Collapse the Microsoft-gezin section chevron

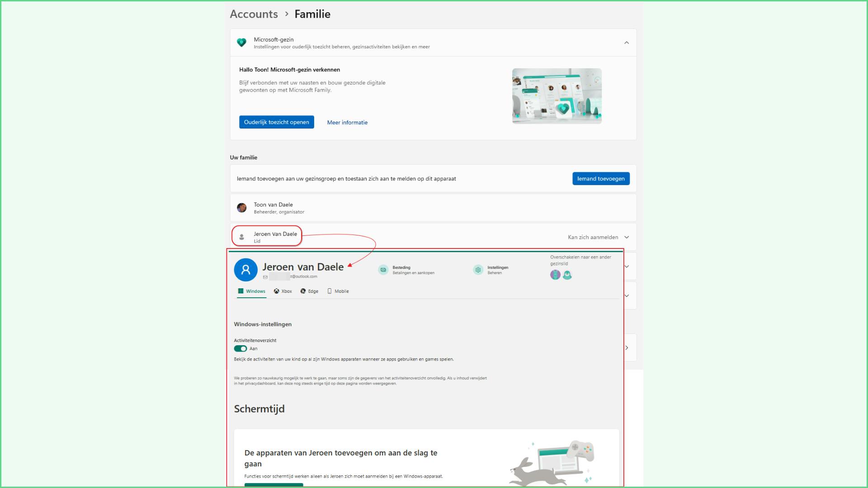(627, 42)
